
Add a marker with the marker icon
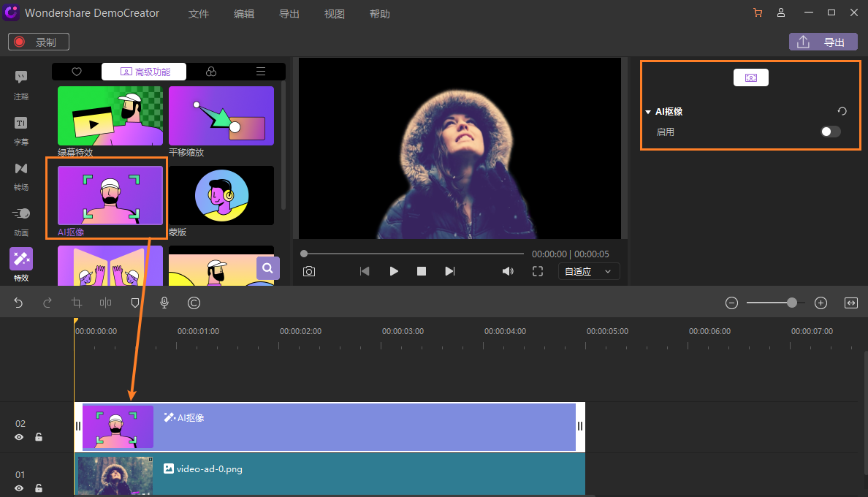pyautogui.click(x=135, y=303)
